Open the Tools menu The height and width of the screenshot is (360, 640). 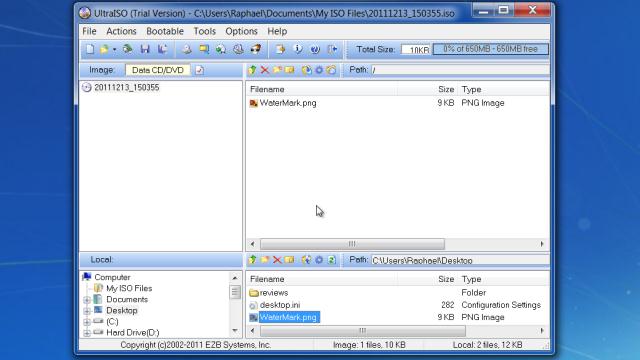click(x=204, y=31)
